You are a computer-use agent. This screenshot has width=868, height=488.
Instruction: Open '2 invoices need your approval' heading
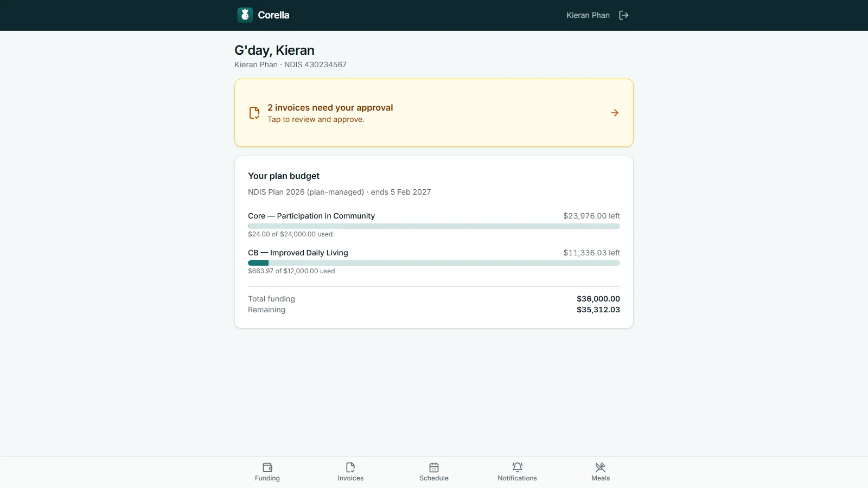coord(330,107)
